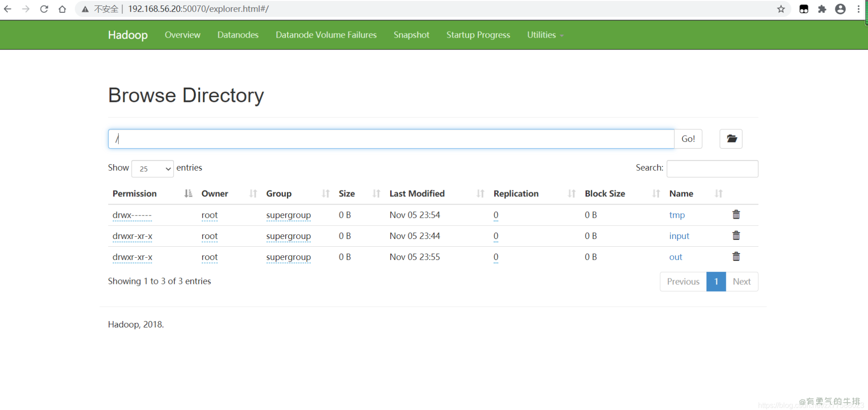Open the Overview tab in Hadoop navbar
This screenshot has height=410, width=868.
[182, 35]
